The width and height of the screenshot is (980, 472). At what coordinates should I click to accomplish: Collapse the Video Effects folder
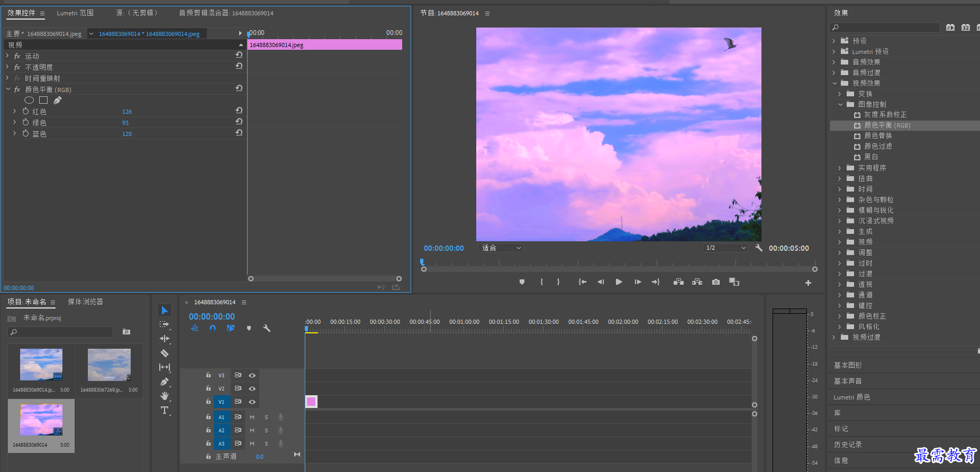834,83
